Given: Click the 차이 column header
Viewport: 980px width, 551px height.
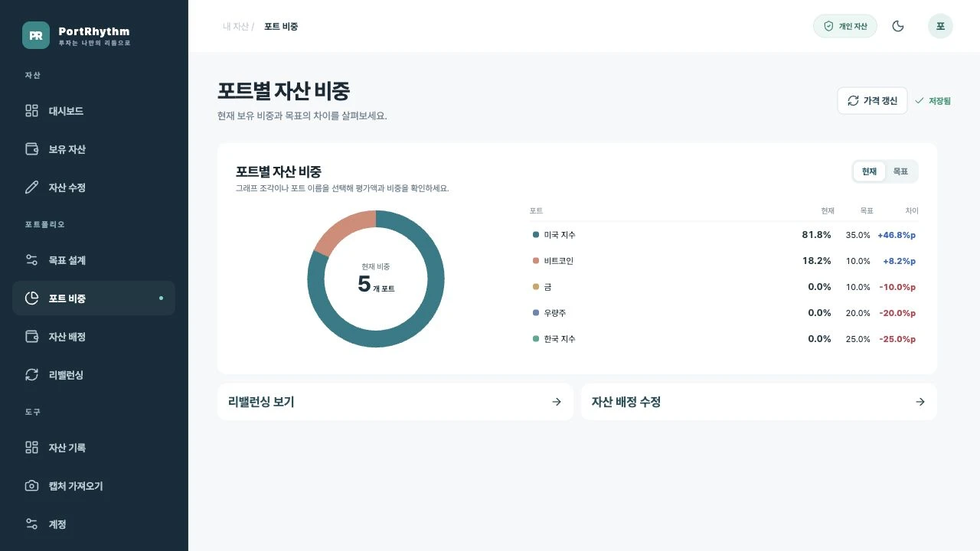Looking at the screenshot, I should pos(911,210).
